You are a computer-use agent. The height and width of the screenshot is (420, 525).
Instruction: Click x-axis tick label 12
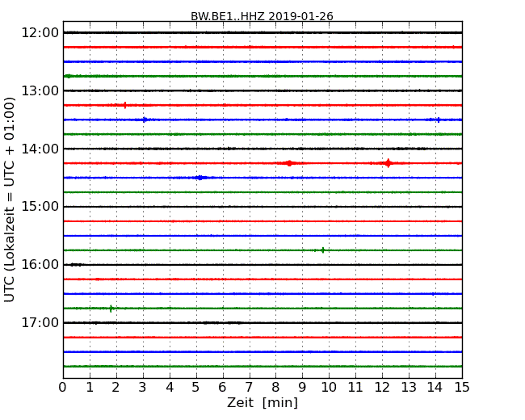click(x=382, y=388)
